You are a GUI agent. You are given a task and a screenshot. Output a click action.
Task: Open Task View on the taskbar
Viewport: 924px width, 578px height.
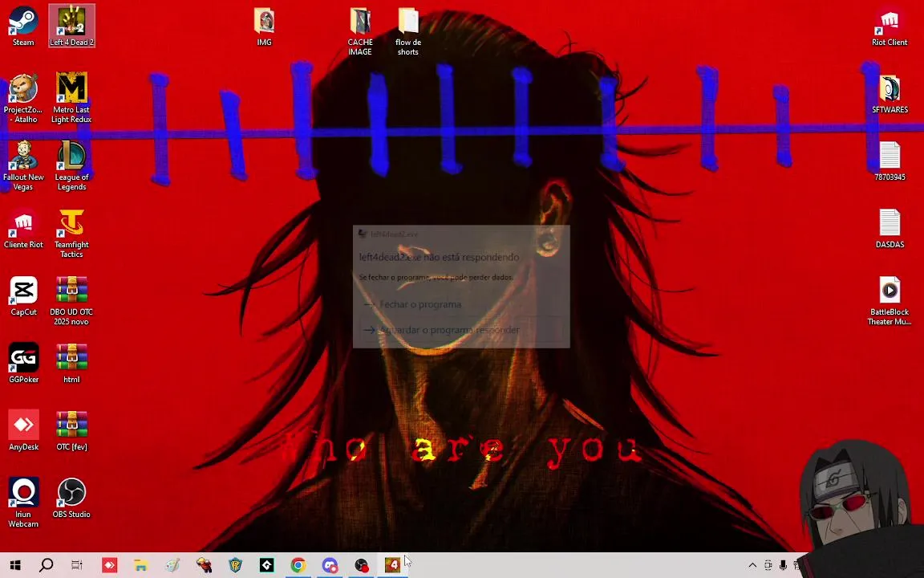(77, 565)
